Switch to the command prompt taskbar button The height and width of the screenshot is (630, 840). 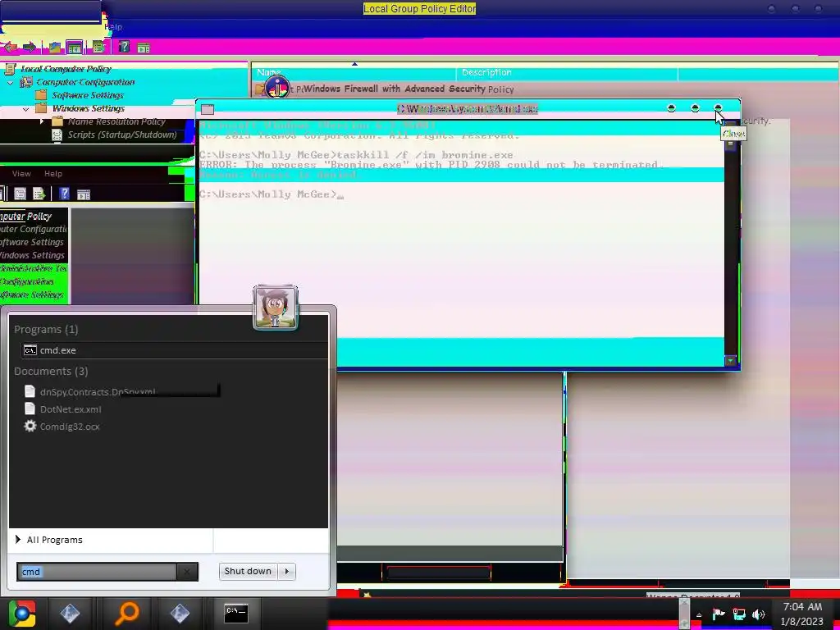pos(235,613)
